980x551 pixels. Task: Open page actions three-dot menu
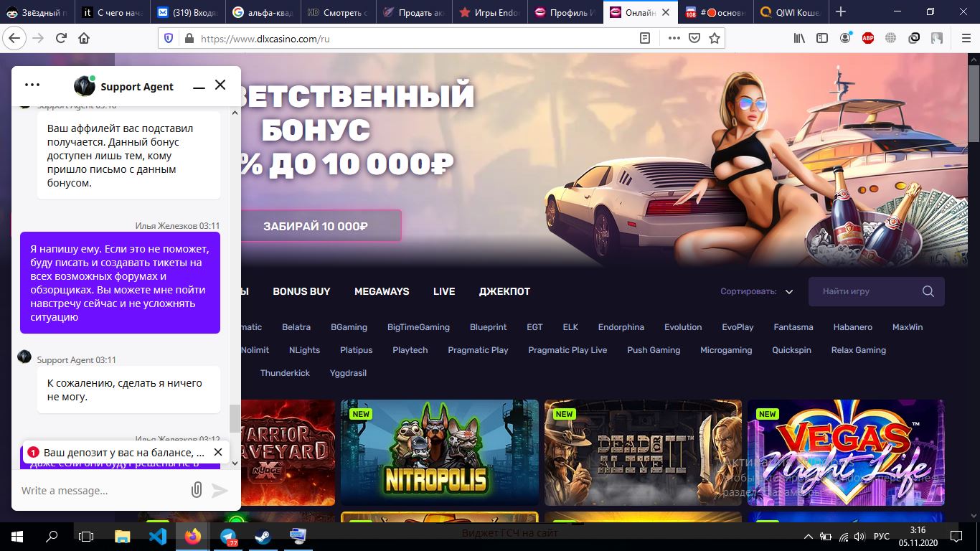click(x=674, y=38)
